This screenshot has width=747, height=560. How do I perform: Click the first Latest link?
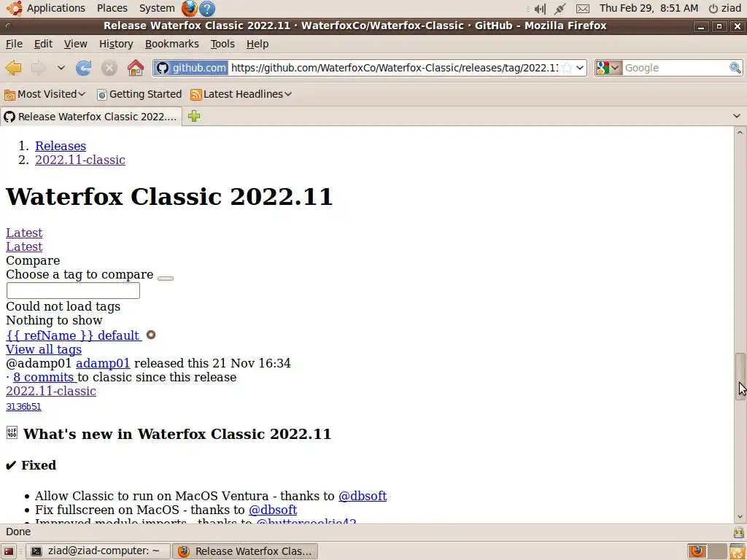(24, 233)
